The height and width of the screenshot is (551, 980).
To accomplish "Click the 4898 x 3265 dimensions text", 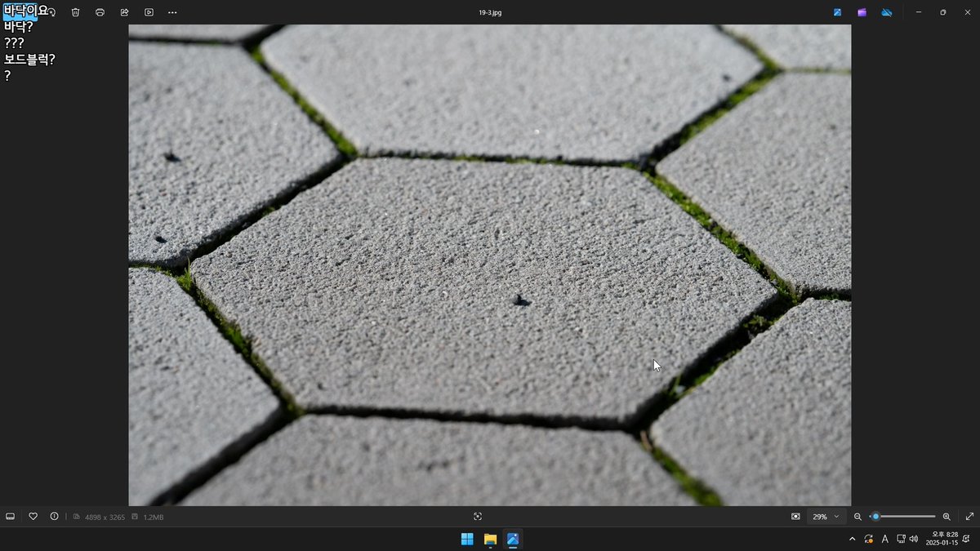I will 105,517.
